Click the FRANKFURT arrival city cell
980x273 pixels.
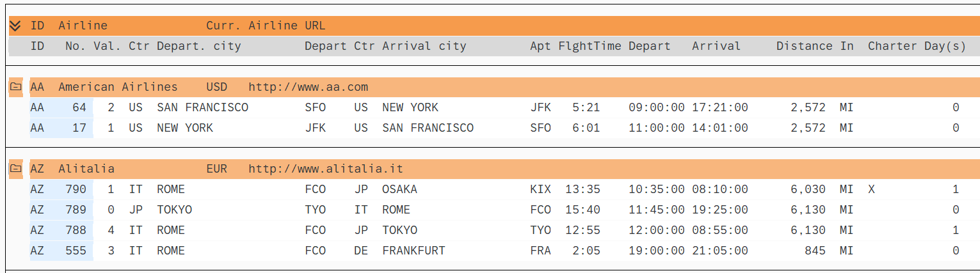414,251
